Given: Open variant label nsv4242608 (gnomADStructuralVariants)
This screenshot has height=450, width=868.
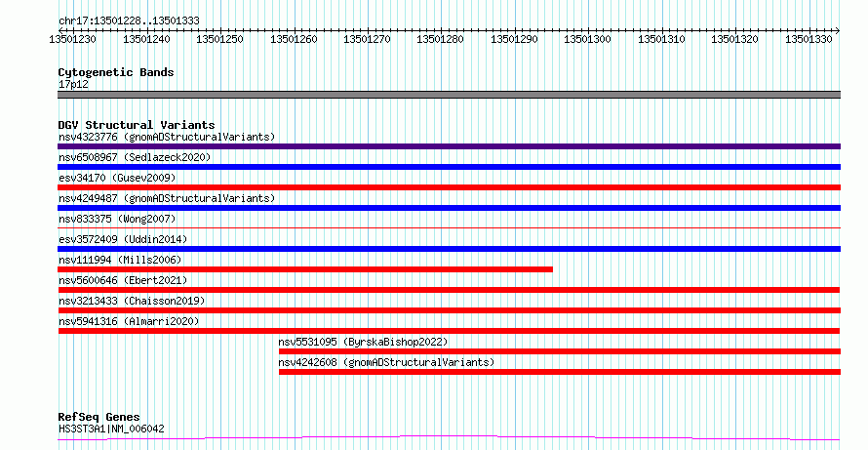Looking at the screenshot, I should (386, 362).
